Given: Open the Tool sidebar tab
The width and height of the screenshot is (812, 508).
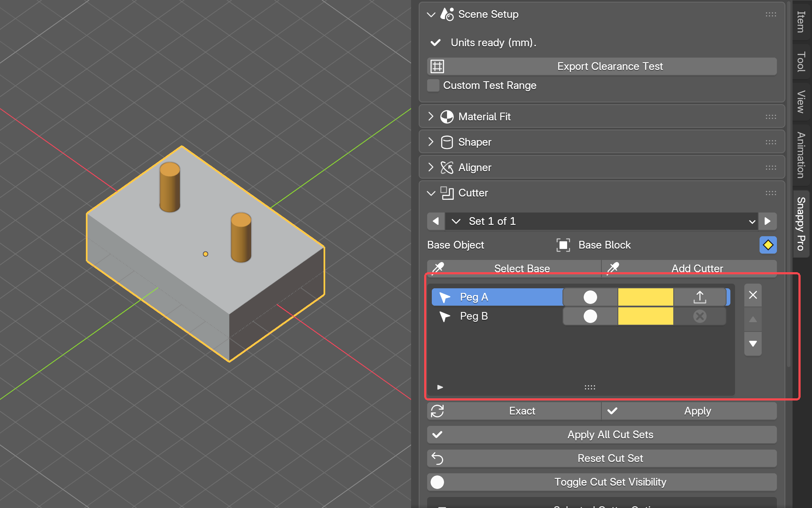Looking at the screenshot, I should 801,62.
